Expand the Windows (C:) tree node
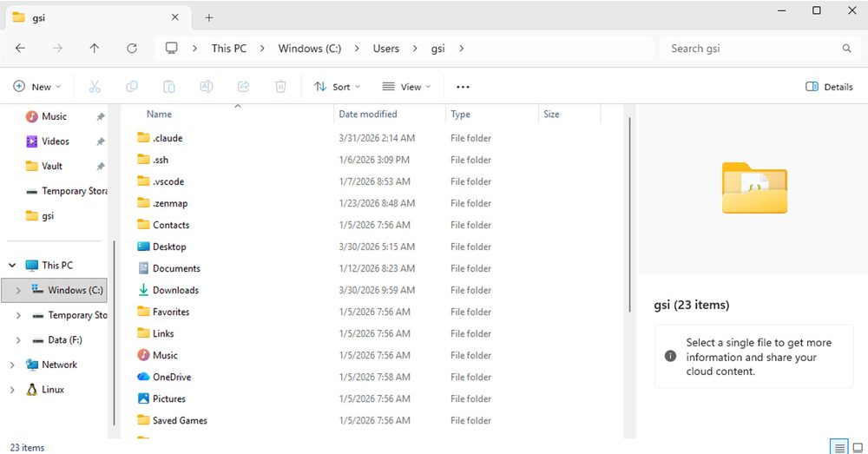This screenshot has height=454, width=868. [x=18, y=291]
